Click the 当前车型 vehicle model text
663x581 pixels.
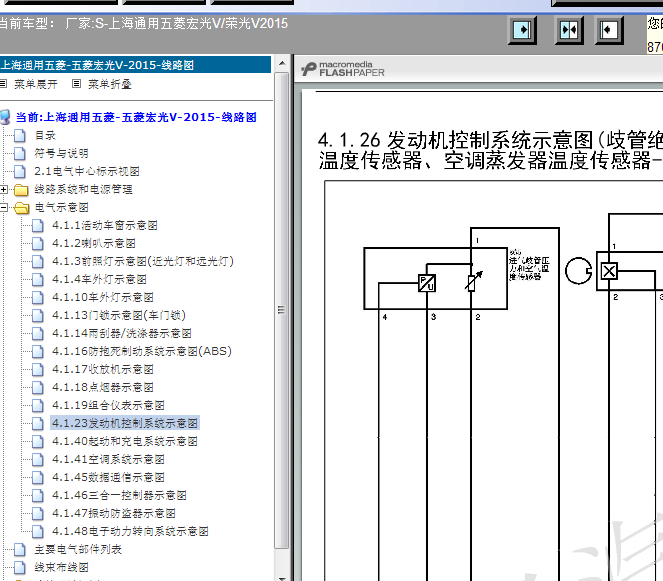tap(144, 23)
